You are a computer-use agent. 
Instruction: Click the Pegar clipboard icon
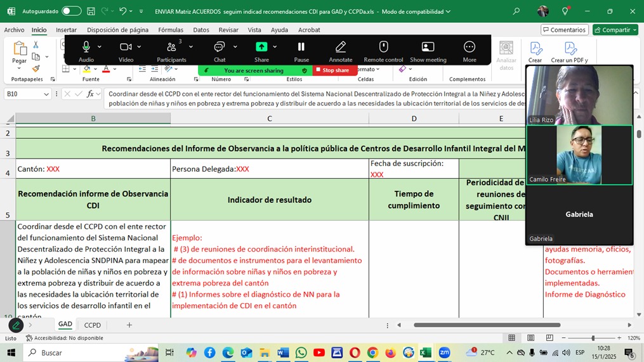[x=19, y=48]
